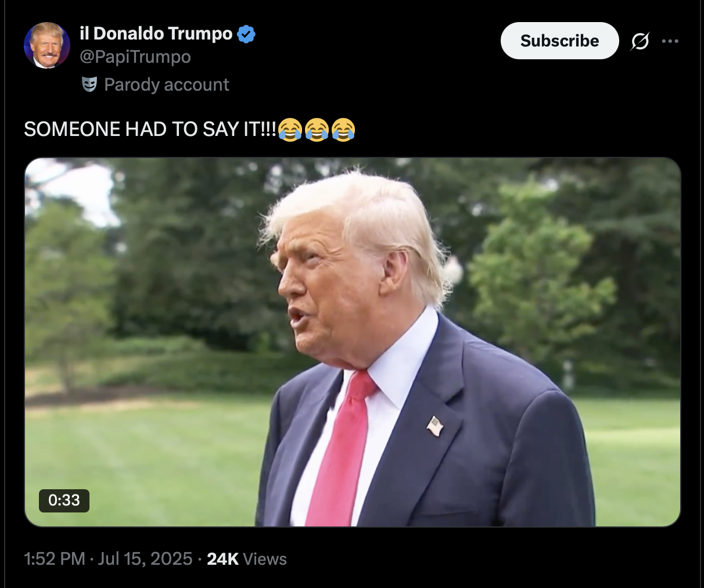Click the 24K view count
The height and width of the screenshot is (588, 704).
click(x=222, y=559)
